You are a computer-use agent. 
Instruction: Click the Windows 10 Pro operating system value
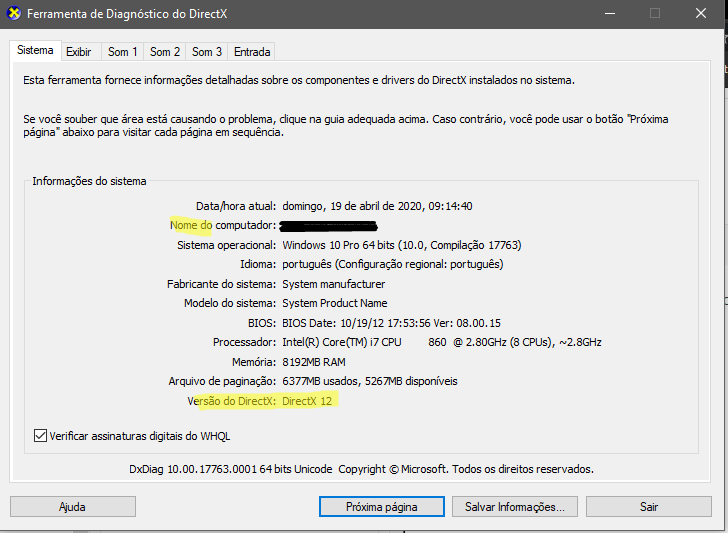tap(402, 245)
